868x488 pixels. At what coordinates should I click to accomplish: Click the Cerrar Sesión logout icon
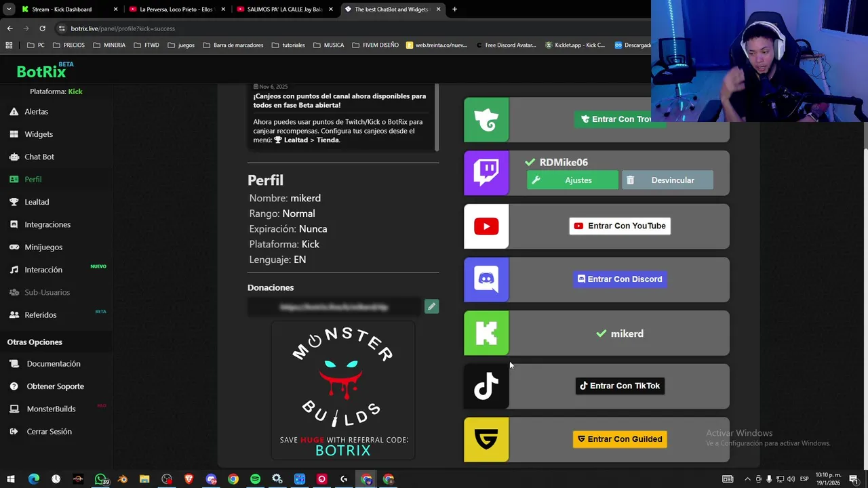click(x=14, y=432)
